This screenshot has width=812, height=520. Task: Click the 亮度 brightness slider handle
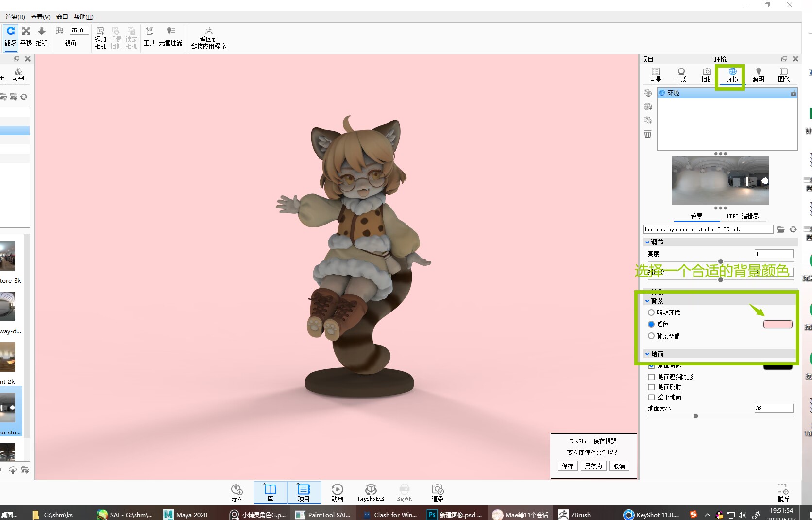pyautogui.click(x=721, y=261)
